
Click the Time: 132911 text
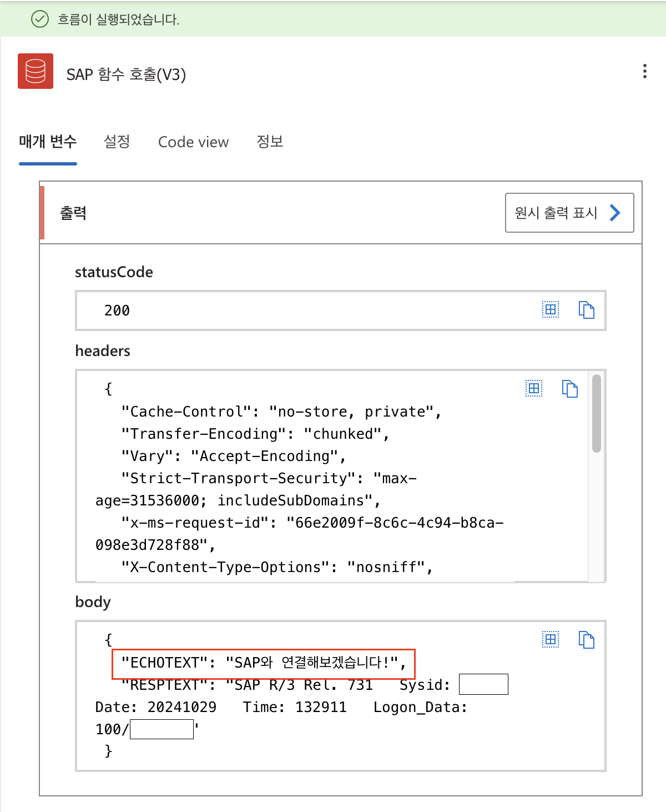[295, 707]
